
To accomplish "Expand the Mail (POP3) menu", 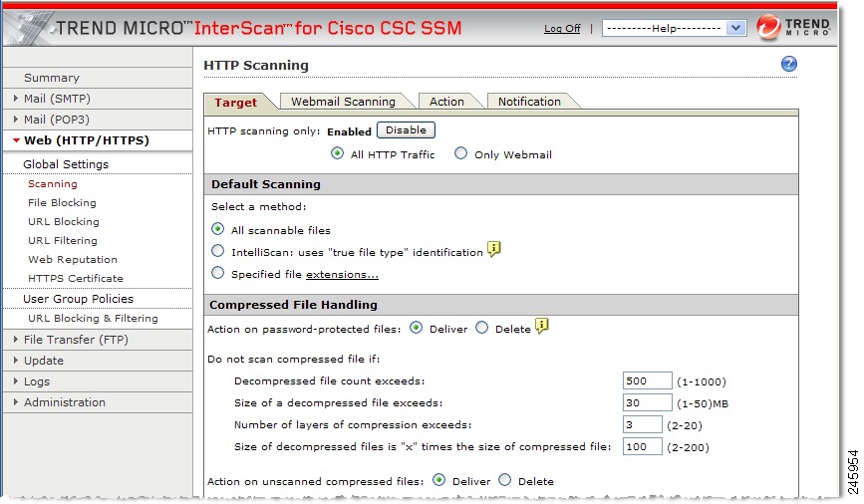I will click(x=98, y=120).
